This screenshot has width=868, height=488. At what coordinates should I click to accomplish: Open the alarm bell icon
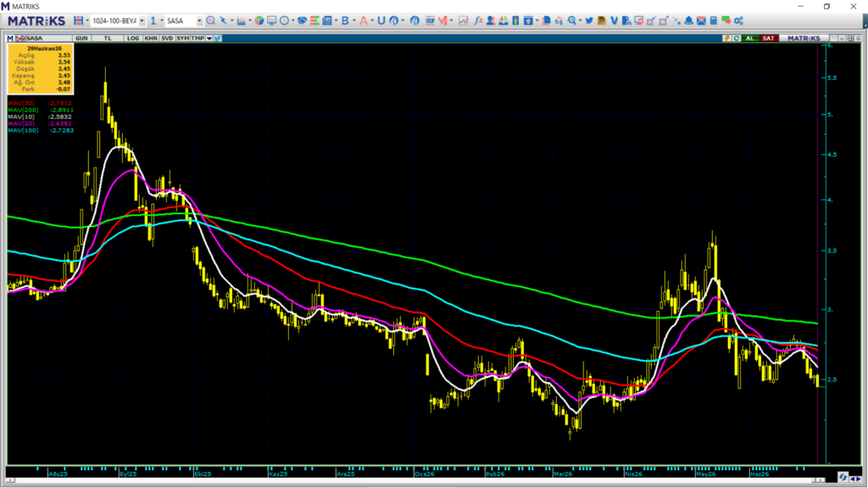pyautogui.click(x=688, y=20)
